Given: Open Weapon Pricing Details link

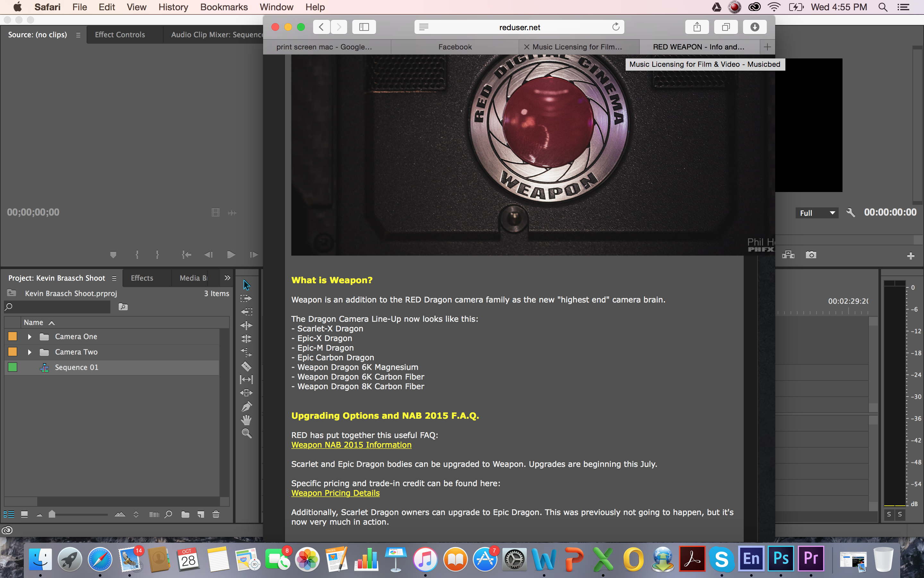Looking at the screenshot, I should tap(335, 493).
